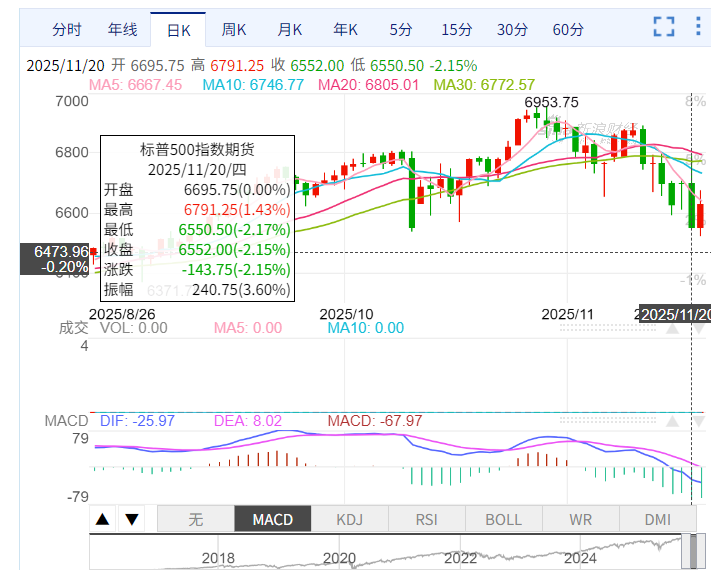711x570 pixels.
Task: Select the KDJ indicator button
Action: pos(350,519)
